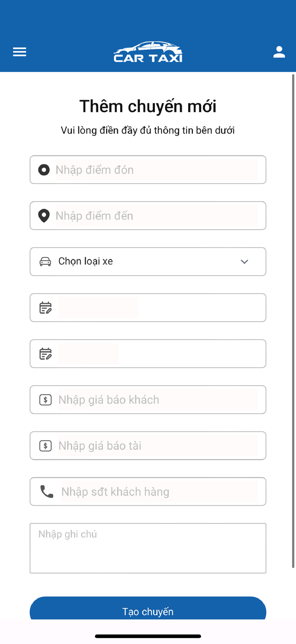
Task: Click the Nhập ghi chú notes box
Action: coord(148,548)
